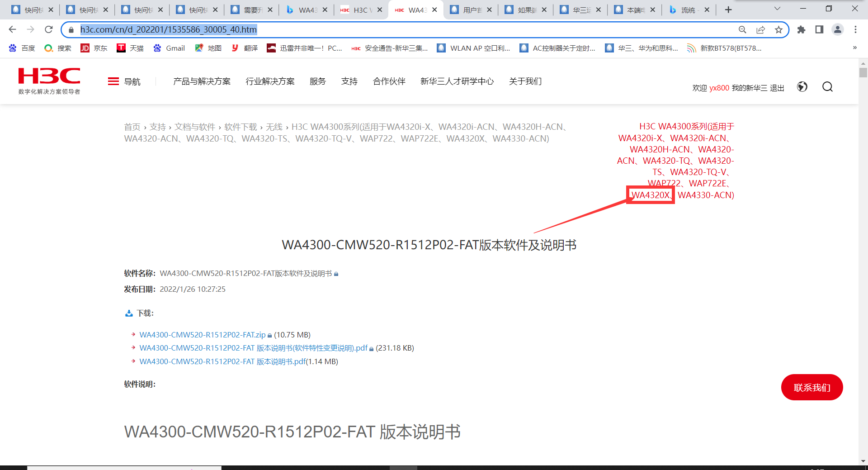Log out via 退出 link
The height and width of the screenshot is (470, 868).
(x=777, y=88)
